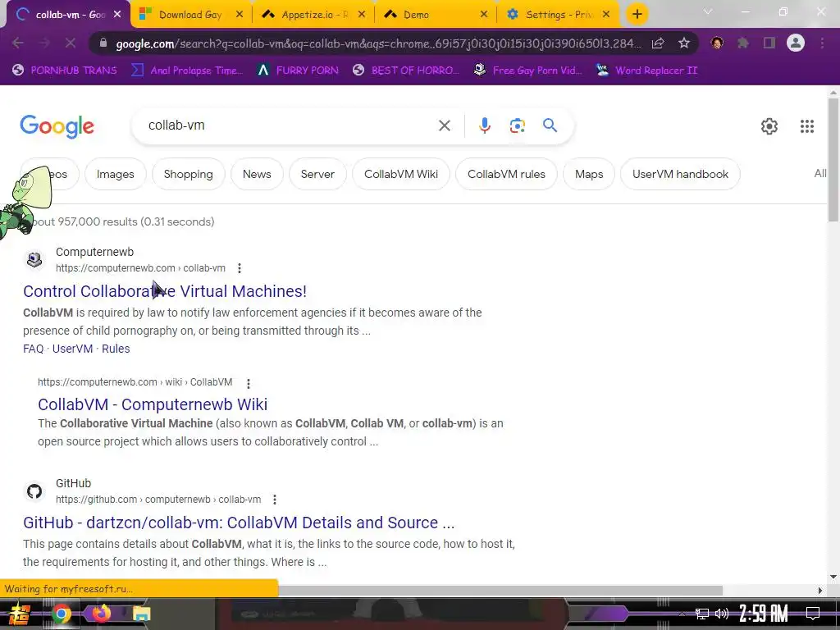Viewport: 840px width, 630px height.
Task: Open the taskbar clock showing 2:59 AM
Action: (x=764, y=614)
